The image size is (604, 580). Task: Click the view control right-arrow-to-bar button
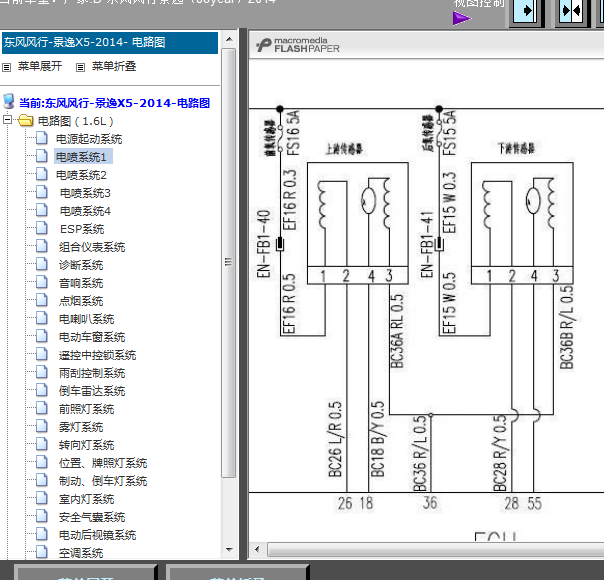tap(527, 12)
